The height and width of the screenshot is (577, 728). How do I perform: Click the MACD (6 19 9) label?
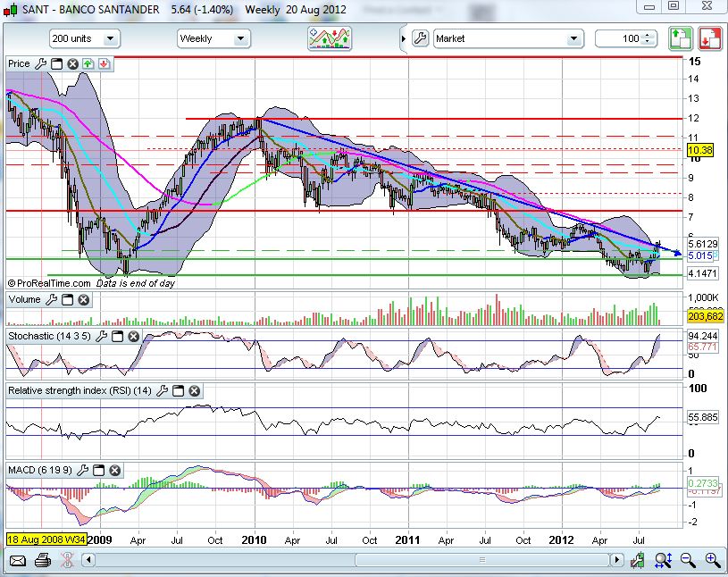pos(40,470)
